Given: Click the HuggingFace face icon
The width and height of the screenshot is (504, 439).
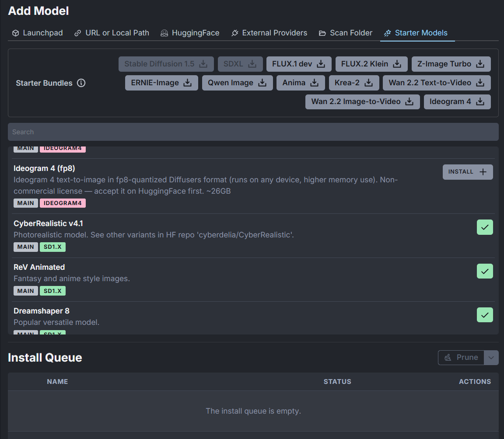Looking at the screenshot, I should 164,33.
